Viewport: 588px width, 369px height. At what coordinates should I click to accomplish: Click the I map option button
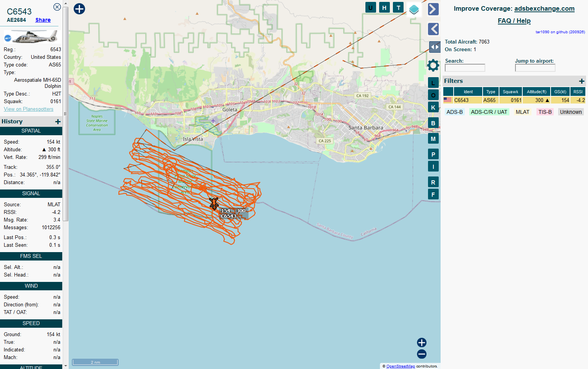433,167
